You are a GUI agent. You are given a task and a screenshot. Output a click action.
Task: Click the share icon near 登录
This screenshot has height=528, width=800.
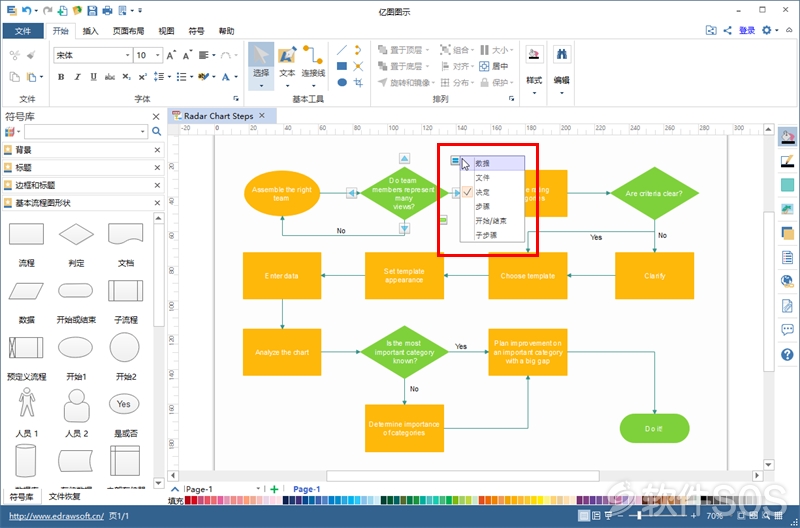tap(727, 30)
